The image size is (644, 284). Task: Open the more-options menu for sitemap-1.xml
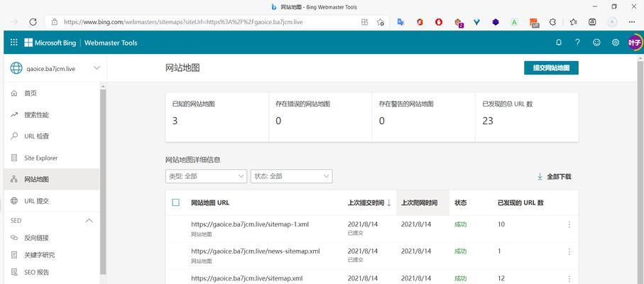pos(569,224)
